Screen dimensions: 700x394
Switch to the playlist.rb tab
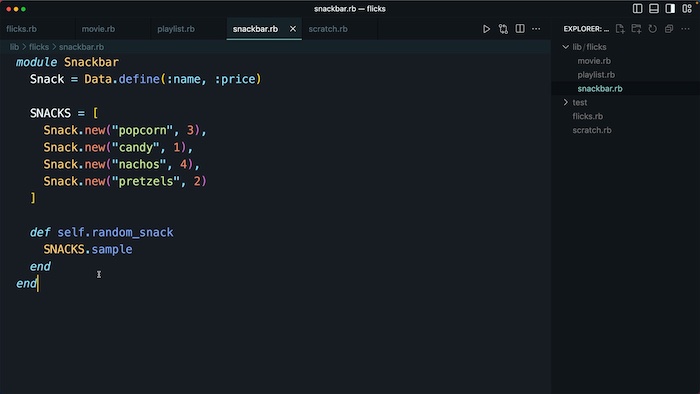coord(176,29)
